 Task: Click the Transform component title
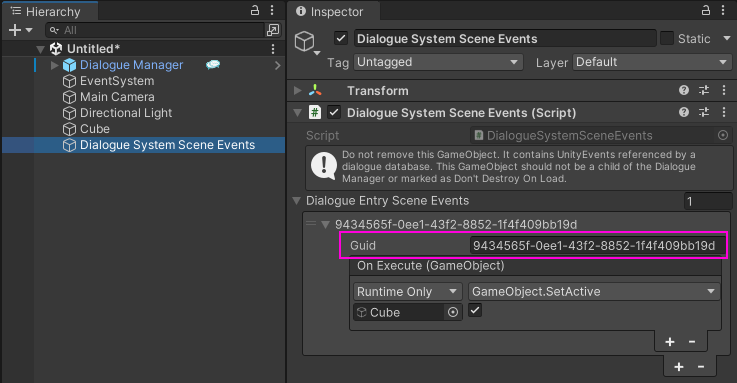point(377,91)
